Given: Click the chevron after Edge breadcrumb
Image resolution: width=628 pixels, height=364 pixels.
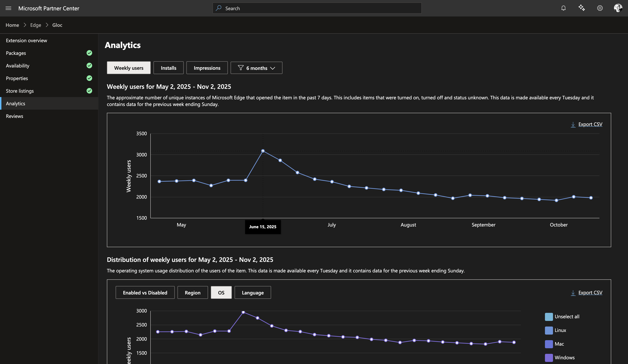Looking at the screenshot, I should click(47, 25).
